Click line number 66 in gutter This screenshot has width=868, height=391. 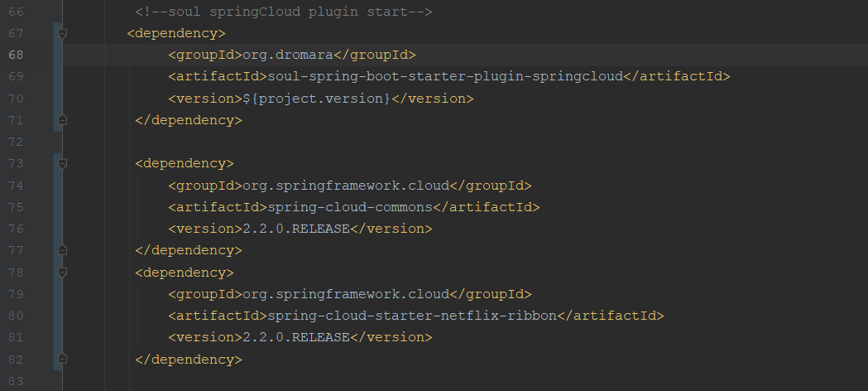tap(16, 12)
